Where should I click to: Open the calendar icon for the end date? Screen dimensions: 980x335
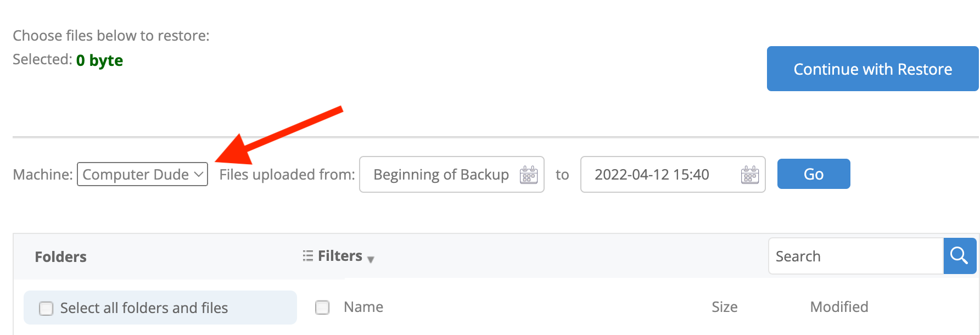(x=750, y=175)
